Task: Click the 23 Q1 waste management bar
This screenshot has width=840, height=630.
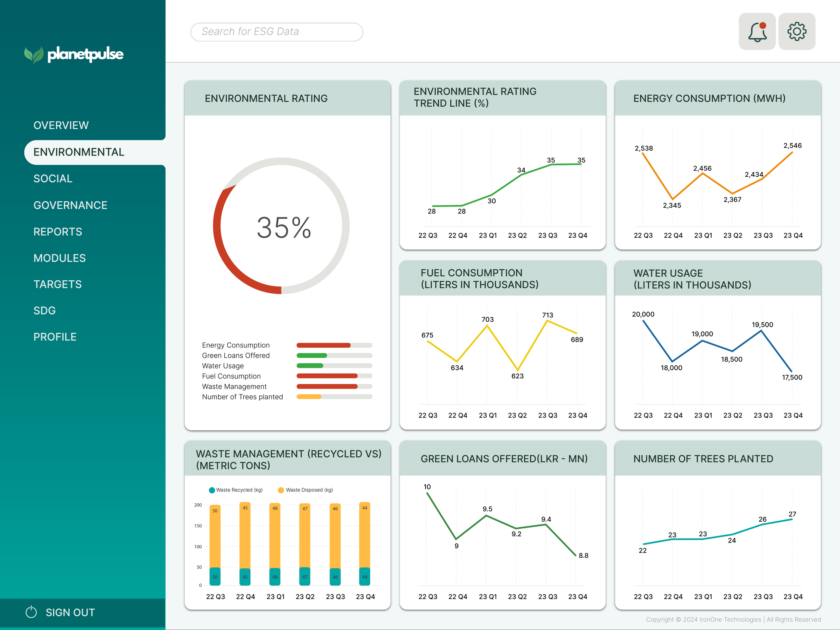Action: click(x=275, y=544)
